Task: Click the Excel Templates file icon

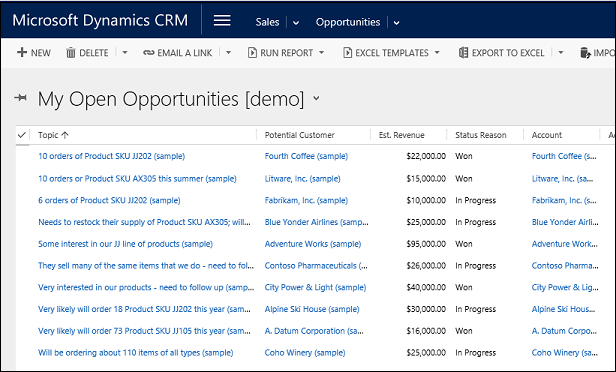Action: 347,53
